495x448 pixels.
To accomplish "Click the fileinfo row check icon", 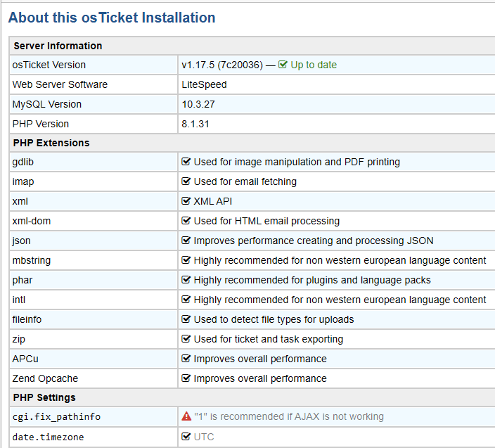I will (x=186, y=319).
